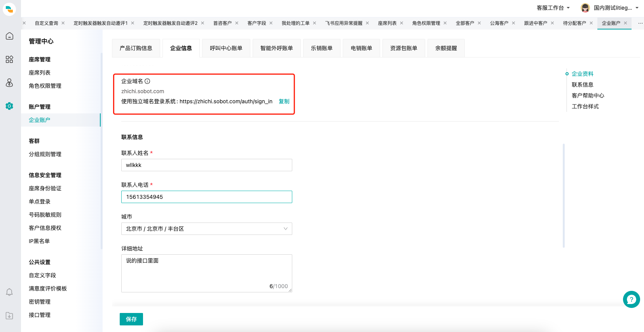Open the notifications bell icon

(x=9, y=292)
